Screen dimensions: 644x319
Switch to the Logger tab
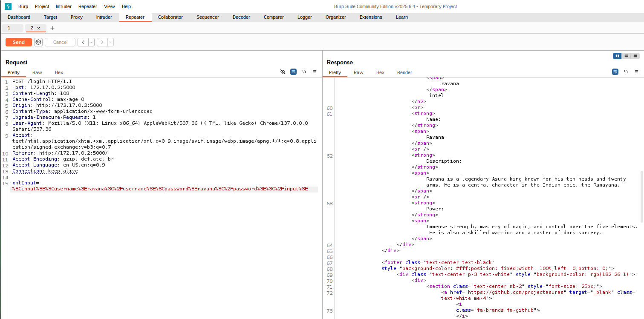305,17
